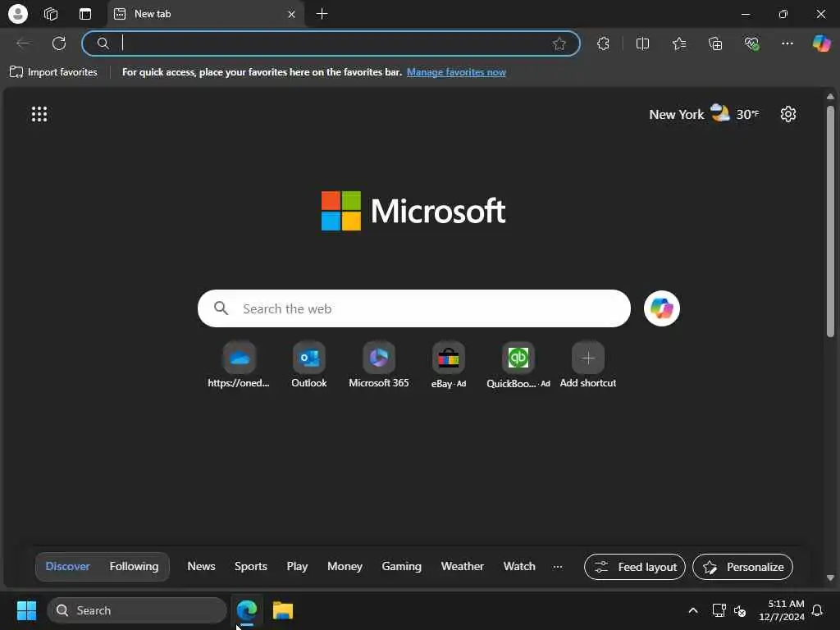
Task: Open the eBay ad shortcut
Action: 449,365
